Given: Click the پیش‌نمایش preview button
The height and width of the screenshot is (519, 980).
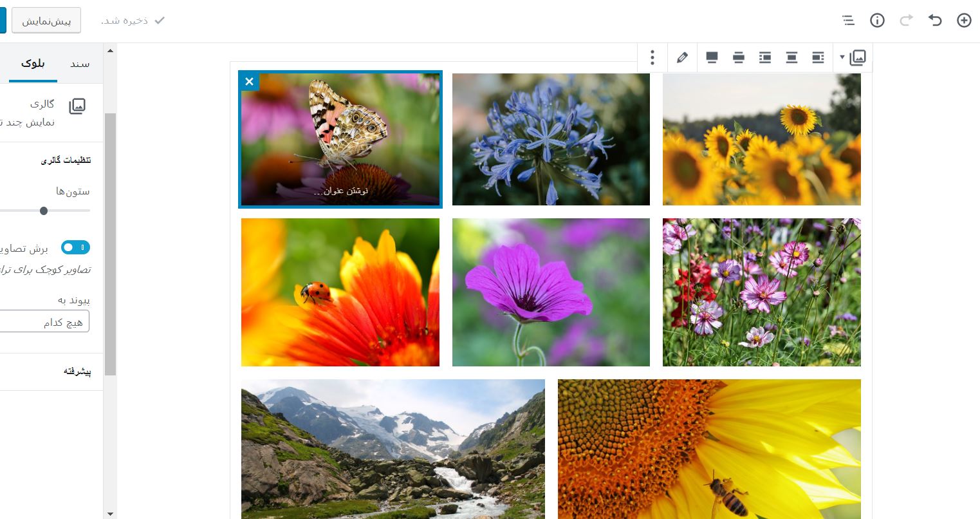Looking at the screenshot, I should 46,21.
